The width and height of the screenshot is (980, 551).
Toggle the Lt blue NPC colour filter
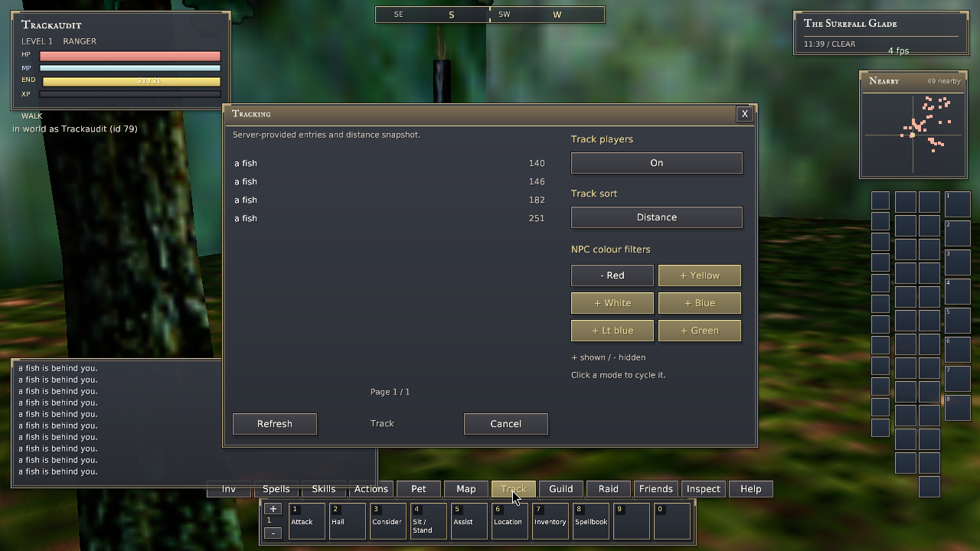[612, 331]
